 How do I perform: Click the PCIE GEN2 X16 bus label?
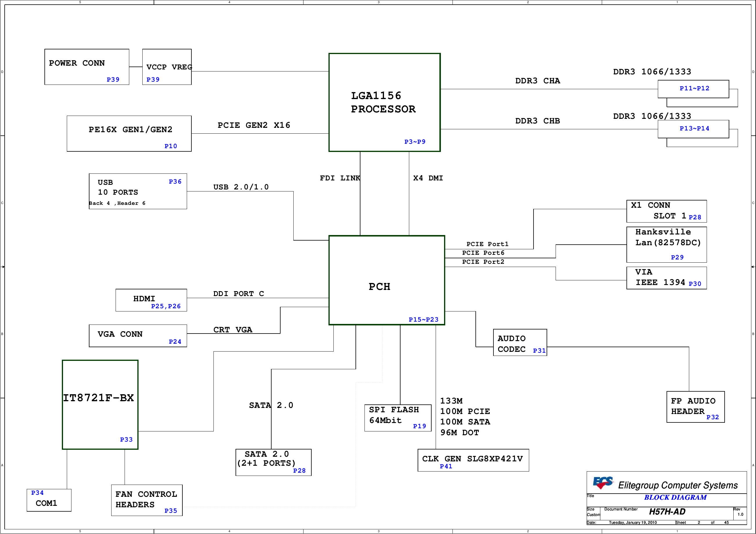pyautogui.click(x=254, y=125)
